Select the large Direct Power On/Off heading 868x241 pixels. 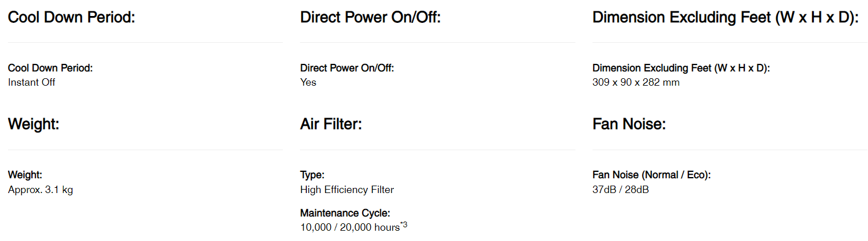tap(371, 17)
